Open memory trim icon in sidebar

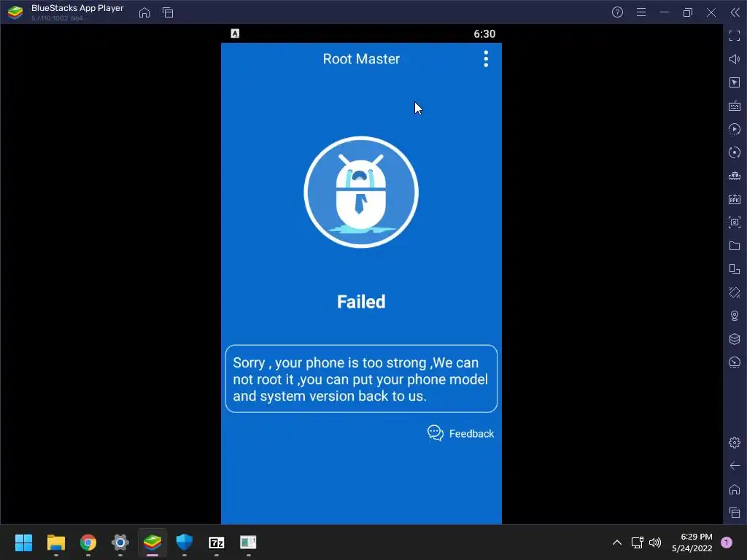tap(735, 176)
